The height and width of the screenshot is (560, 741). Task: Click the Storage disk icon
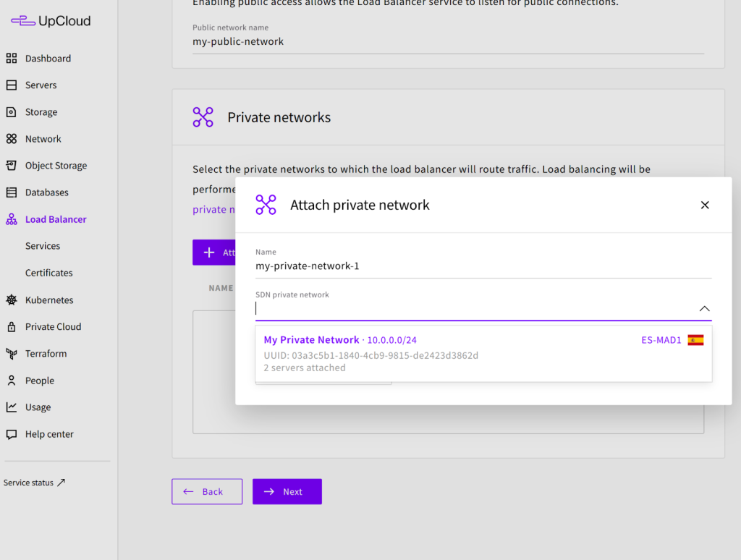tap(12, 112)
